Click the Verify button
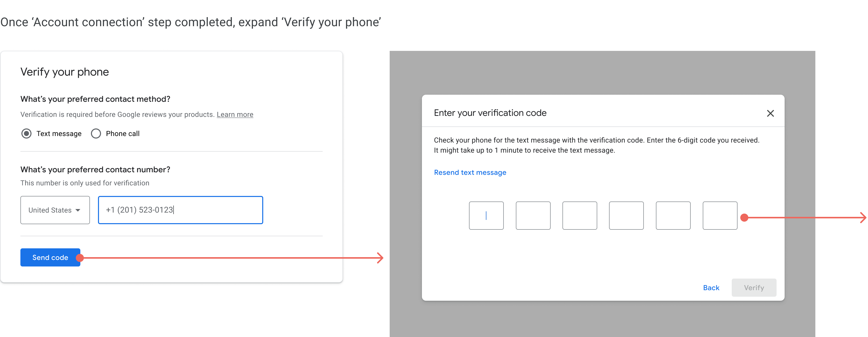The width and height of the screenshot is (868, 337). click(x=754, y=288)
